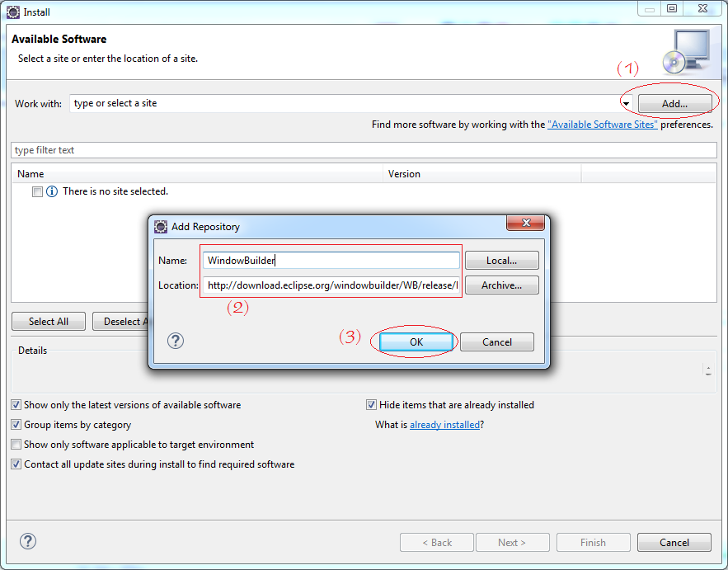The height and width of the screenshot is (570, 728).
Task: Click the Work with site text field
Action: pos(345,103)
